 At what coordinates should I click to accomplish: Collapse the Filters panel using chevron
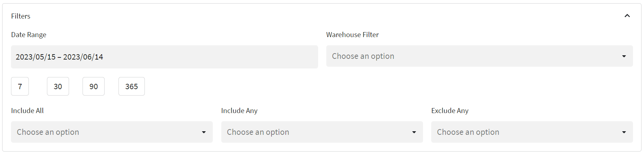627,16
